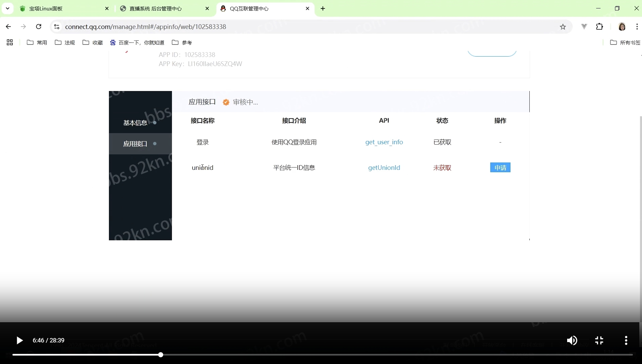This screenshot has height=364, width=642.
Task: Open video player more options menu
Action: coord(626,340)
